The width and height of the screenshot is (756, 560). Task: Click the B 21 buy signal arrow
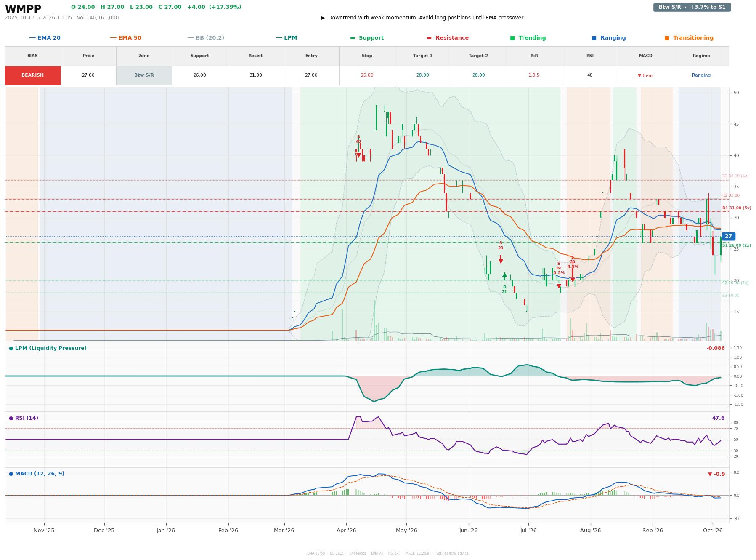click(x=504, y=275)
